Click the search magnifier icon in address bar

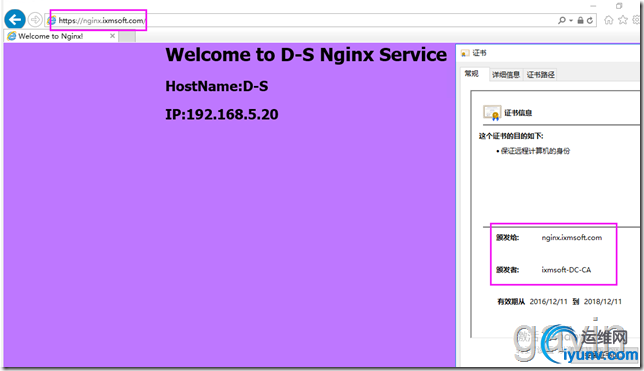tap(561, 20)
